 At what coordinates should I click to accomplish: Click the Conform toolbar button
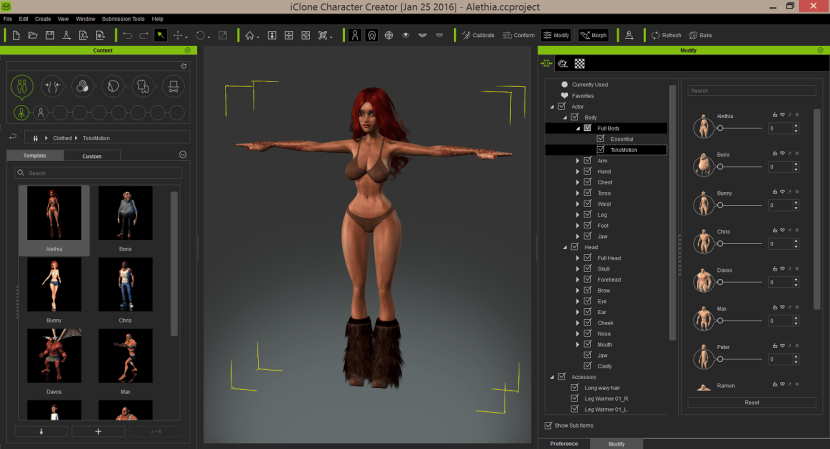519,35
